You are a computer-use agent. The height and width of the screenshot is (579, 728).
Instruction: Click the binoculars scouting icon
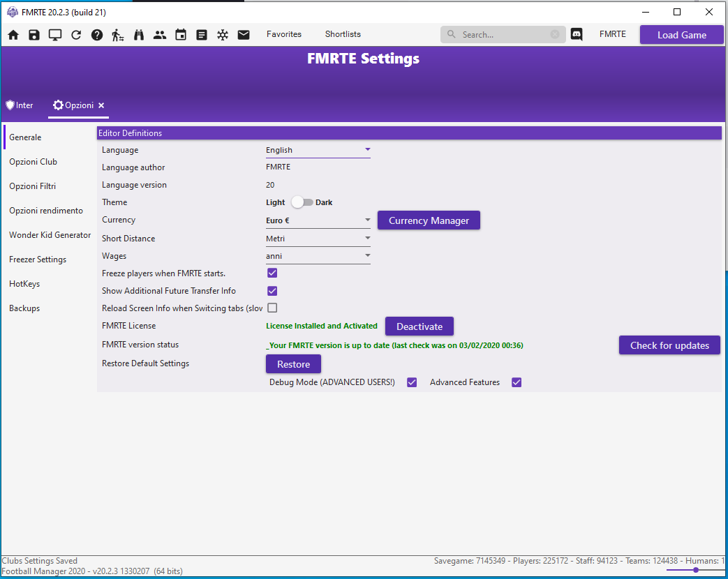[x=139, y=35]
